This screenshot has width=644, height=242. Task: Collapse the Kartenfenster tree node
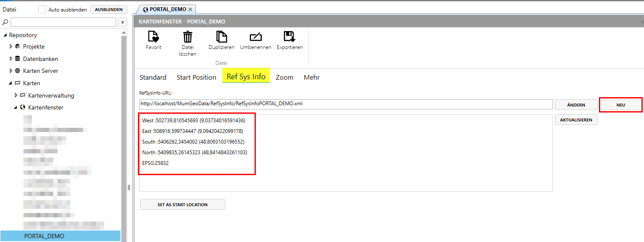pyautogui.click(x=16, y=108)
